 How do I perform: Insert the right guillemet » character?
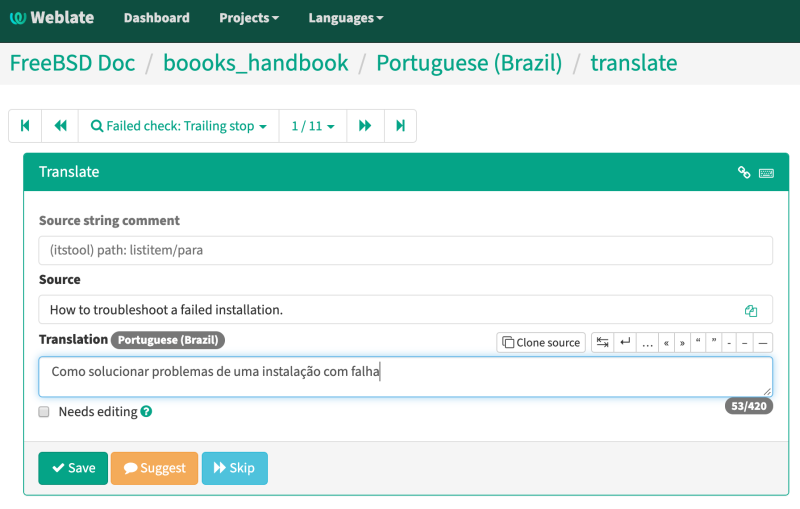point(682,343)
